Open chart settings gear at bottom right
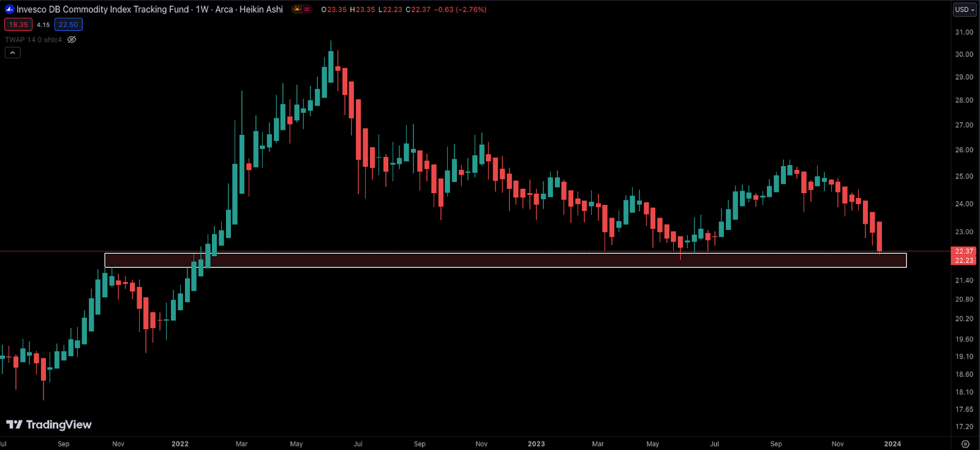This screenshot has width=980, height=450. coord(965,444)
